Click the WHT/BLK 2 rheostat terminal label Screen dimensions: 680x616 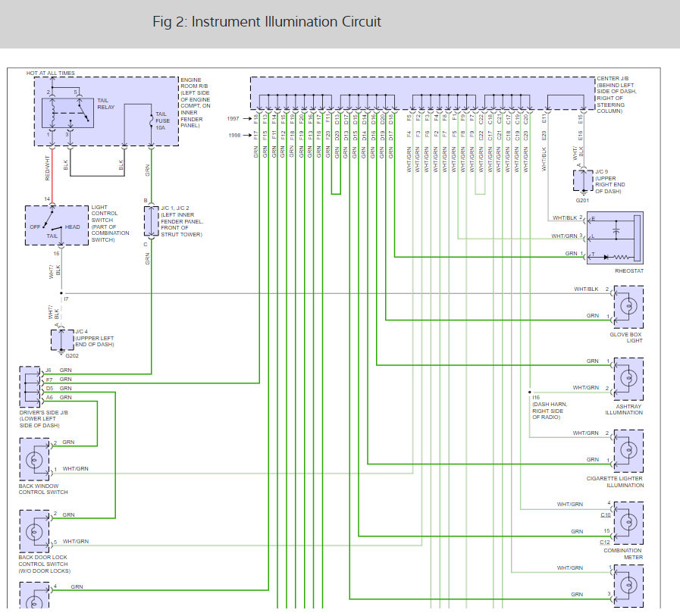[568, 217]
